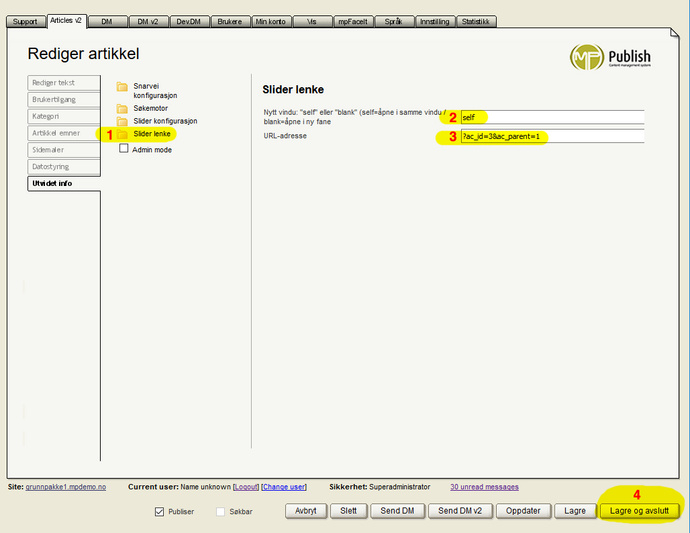Click the Avbryt button
The image size is (690, 533).
(306, 511)
